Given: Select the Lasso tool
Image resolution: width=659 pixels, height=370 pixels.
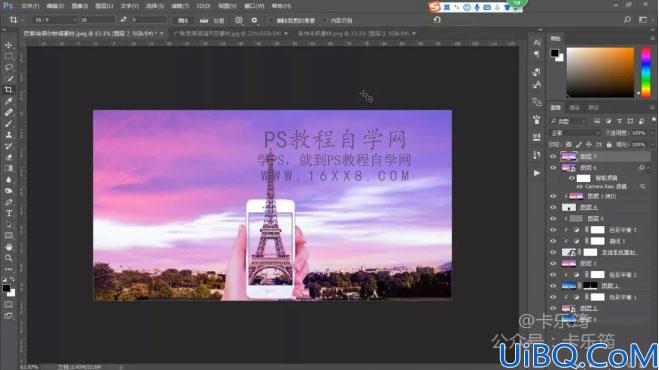Looking at the screenshot, I should pos(8,67).
